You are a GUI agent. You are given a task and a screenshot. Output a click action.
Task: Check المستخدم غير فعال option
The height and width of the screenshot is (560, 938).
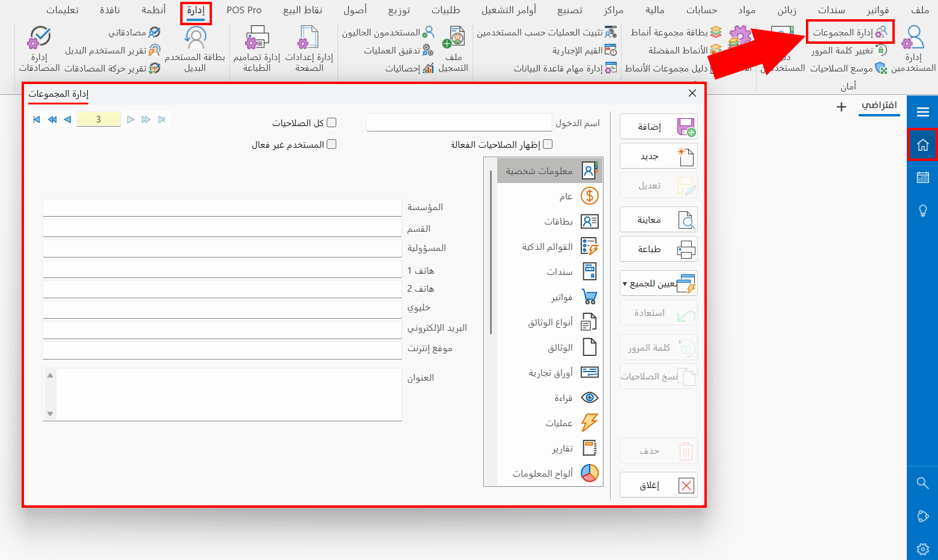331,144
